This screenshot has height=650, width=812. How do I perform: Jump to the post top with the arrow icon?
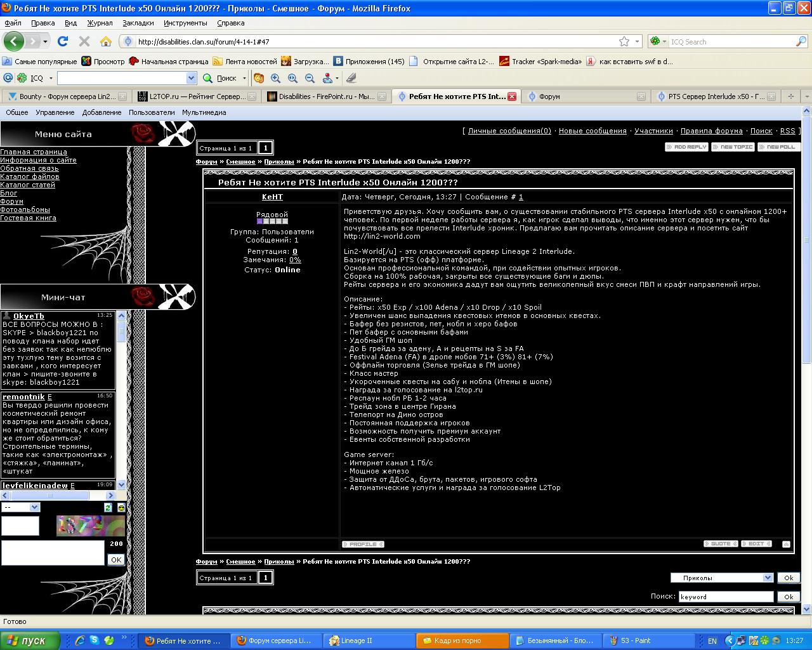coord(786,544)
